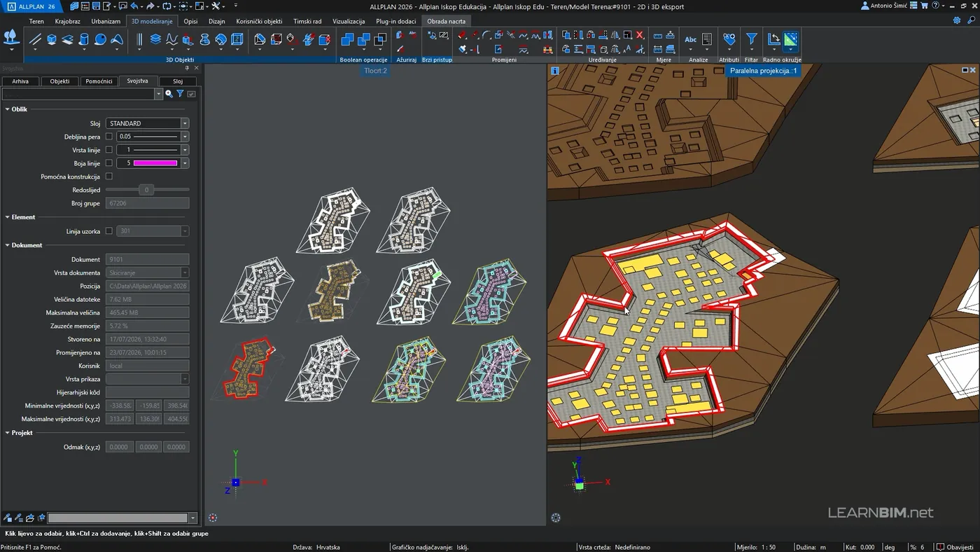The image size is (980, 552).
Task: Click the funnel icon above Filtar
Action: pos(751,40)
